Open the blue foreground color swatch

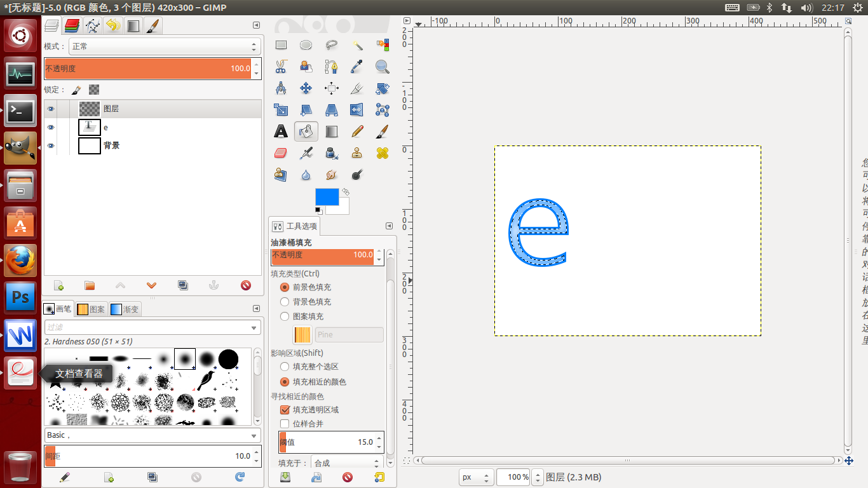[x=327, y=197]
